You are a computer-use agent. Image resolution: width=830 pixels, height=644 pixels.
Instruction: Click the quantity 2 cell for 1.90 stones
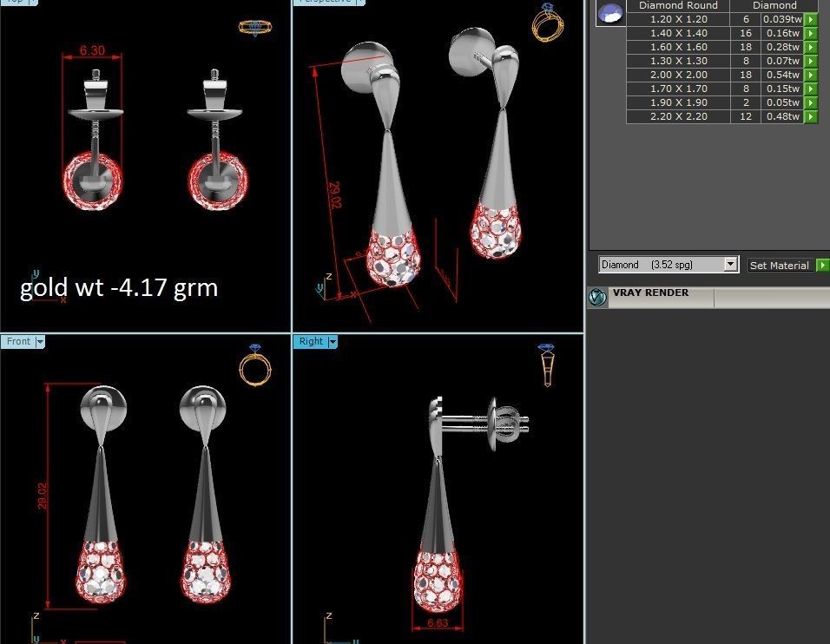pos(746,102)
